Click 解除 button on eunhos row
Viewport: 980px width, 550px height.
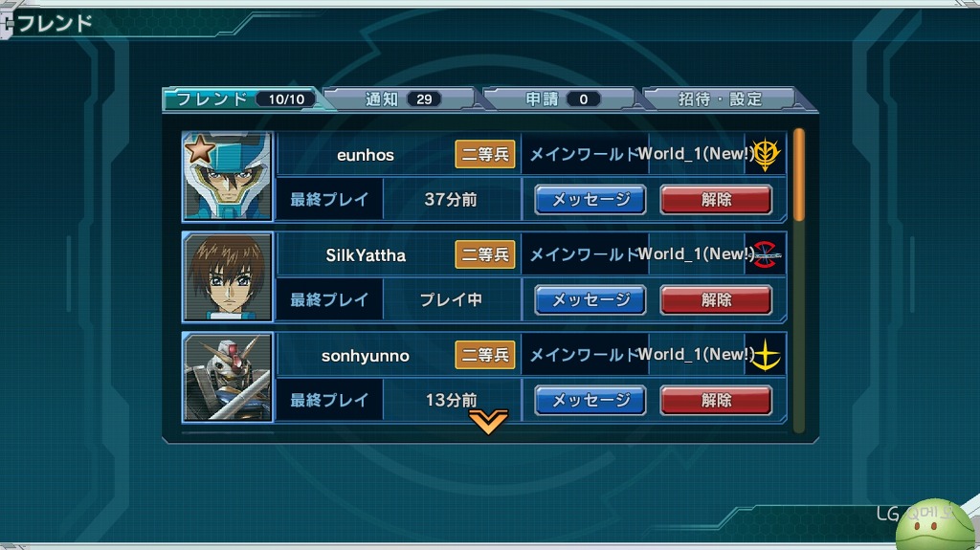[x=716, y=199]
